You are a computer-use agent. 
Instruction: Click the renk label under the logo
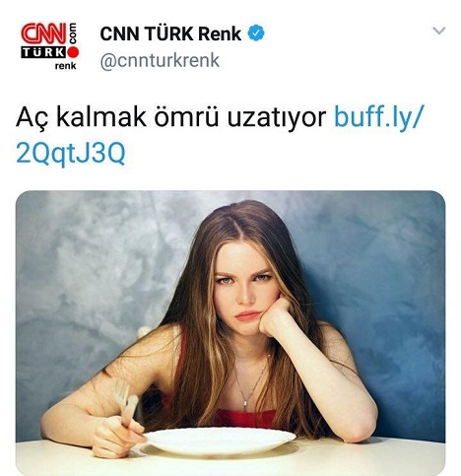click(x=65, y=66)
